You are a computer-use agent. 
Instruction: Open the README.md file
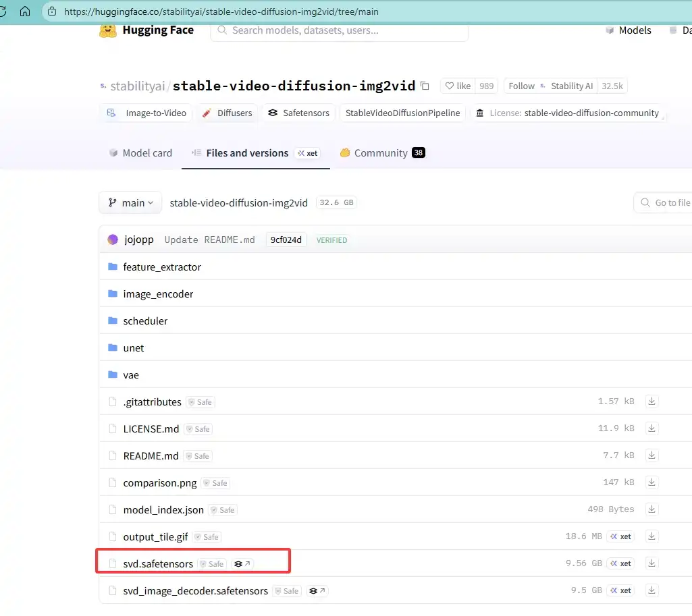coord(151,455)
